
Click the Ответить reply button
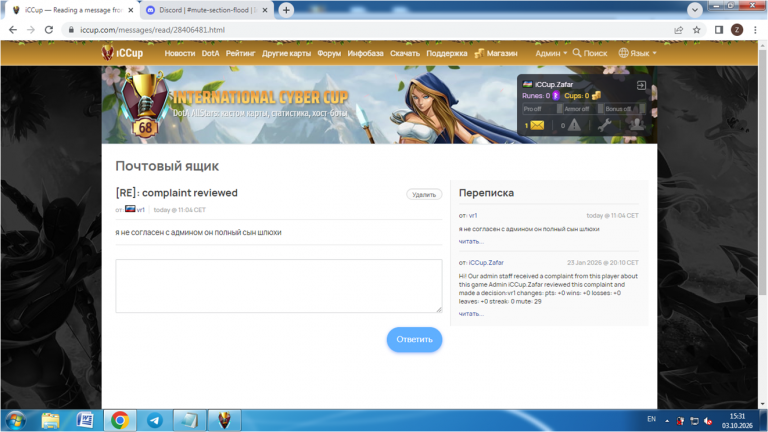414,339
